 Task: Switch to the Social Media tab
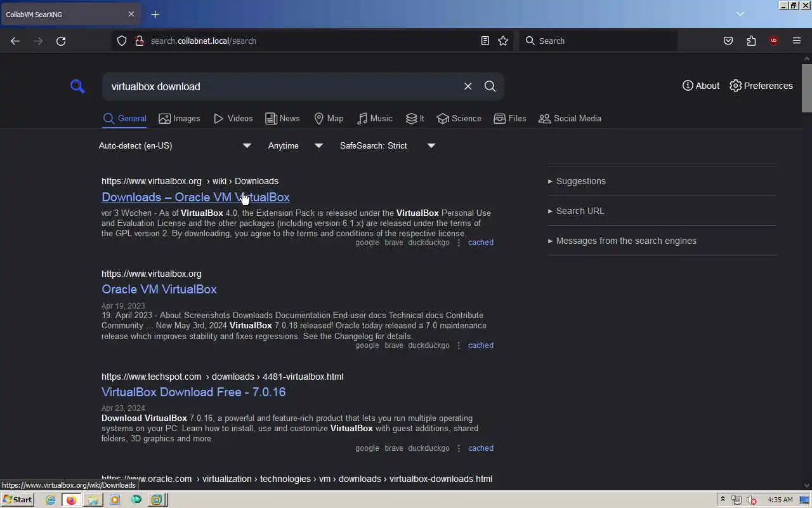pyautogui.click(x=570, y=119)
